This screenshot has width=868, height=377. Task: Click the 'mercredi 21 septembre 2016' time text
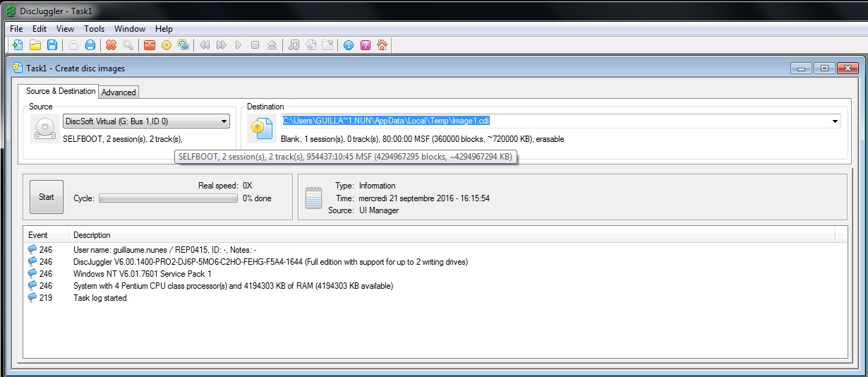pyautogui.click(x=424, y=198)
